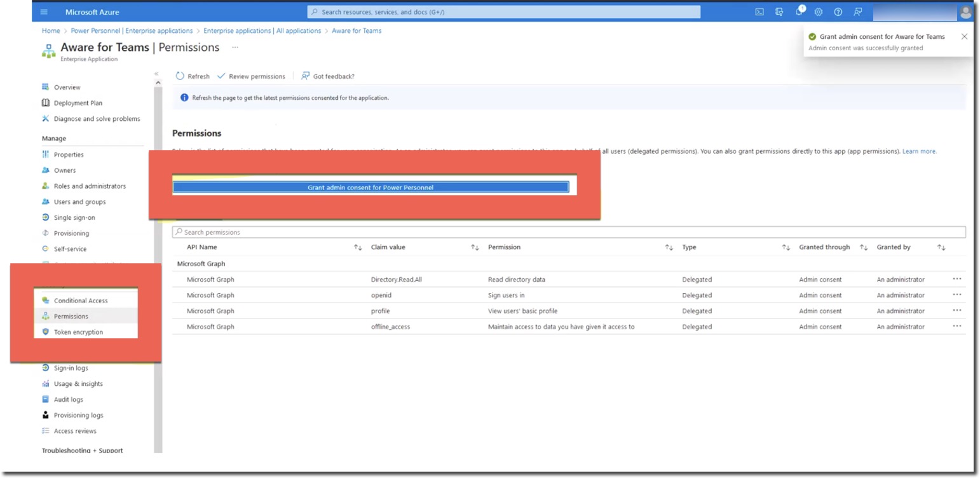
Task: Open Aware for Teams breadcrumb
Action: (357, 31)
